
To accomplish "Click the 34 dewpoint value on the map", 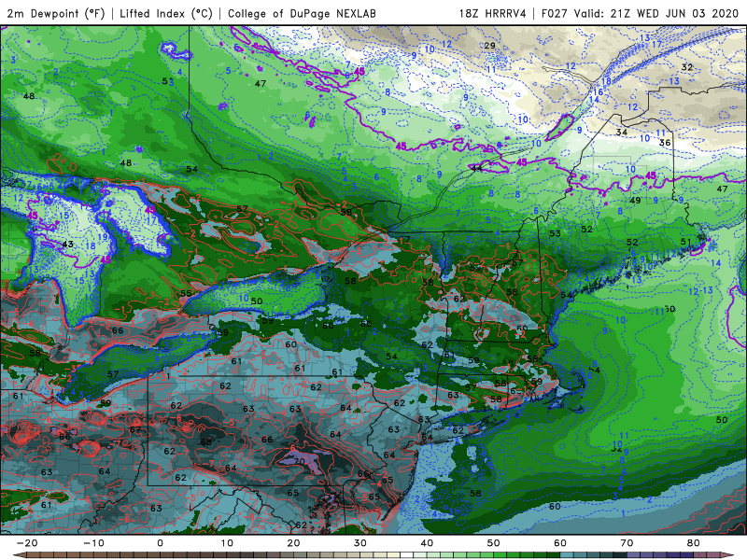I will pos(621,132).
